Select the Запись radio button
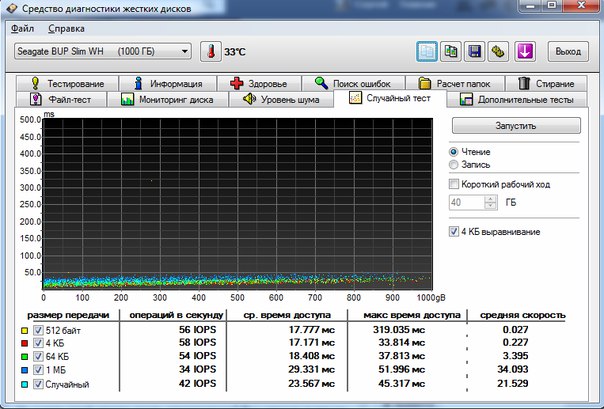Viewport: 604px width, 409px height. tap(455, 164)
